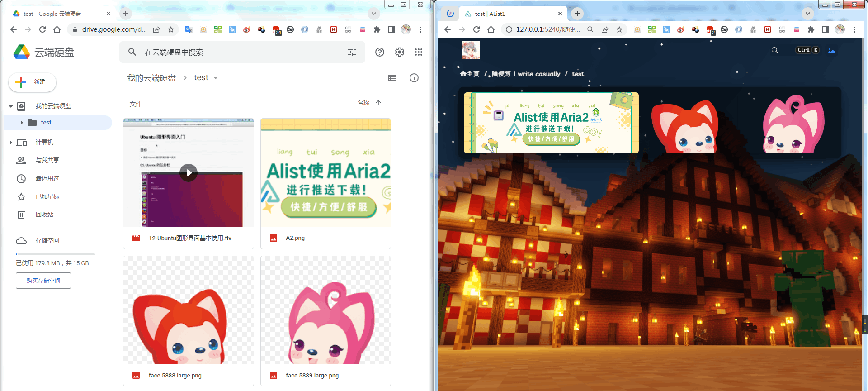This screenshot has width=868, height=391.
Task: Click the Drive search input field
Action: 240,52
